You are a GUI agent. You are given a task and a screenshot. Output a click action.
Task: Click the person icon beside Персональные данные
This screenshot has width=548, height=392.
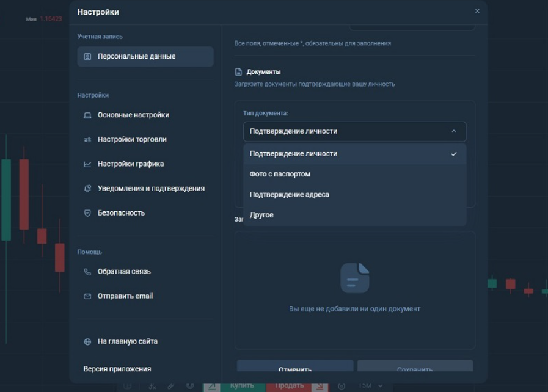coord(87,56)
